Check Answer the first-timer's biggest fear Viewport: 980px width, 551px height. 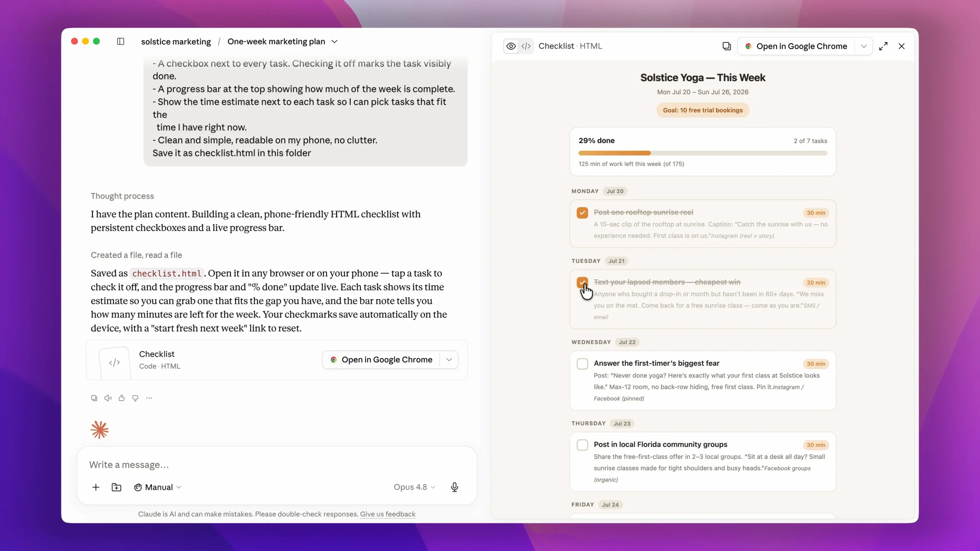tap(582, 364)
